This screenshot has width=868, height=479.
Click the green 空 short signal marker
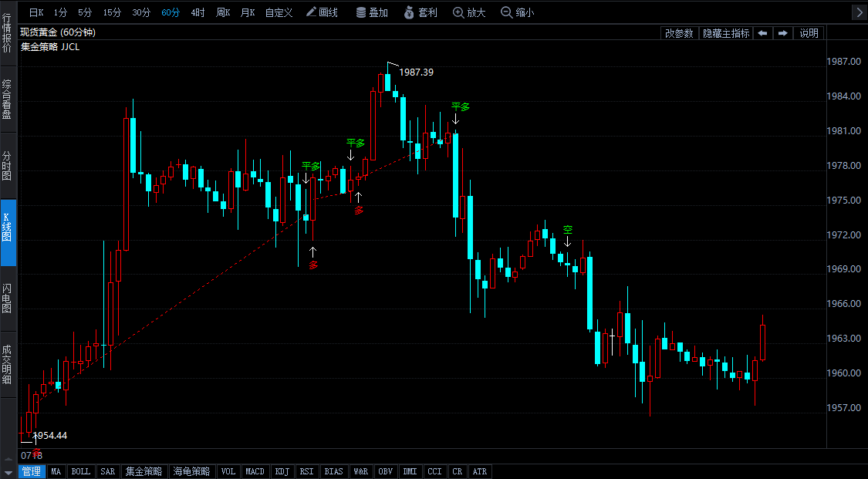pyautogui.click(x=567, y=230)
